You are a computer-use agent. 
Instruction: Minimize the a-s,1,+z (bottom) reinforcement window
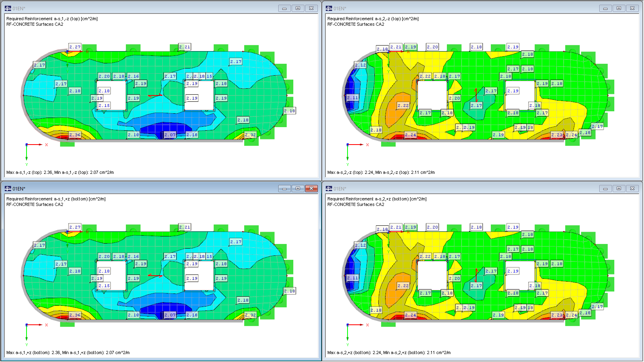pyautogui.click(x=285, y=189)
